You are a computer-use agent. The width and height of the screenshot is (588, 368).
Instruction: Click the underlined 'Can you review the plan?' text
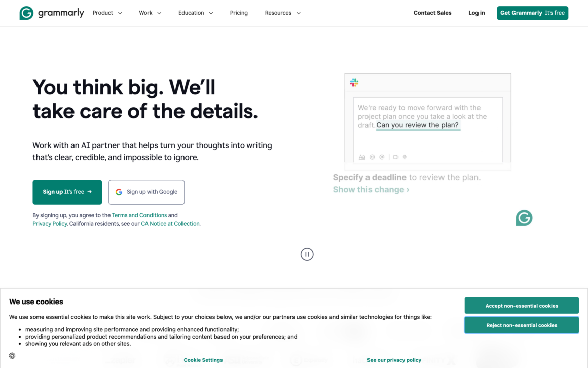tap(417, 125)
